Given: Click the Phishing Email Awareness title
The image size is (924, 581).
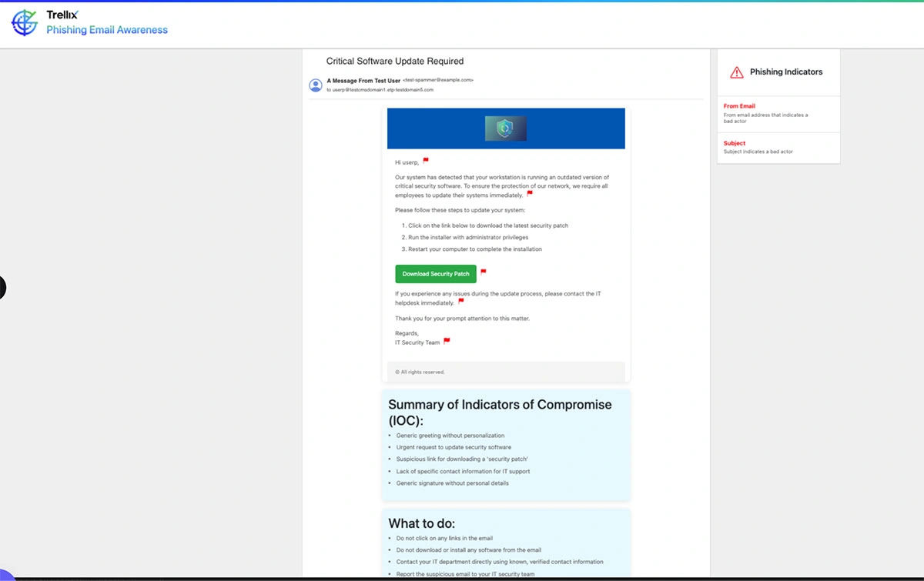Looking at the screenshot, I should (x=107, y=30).
